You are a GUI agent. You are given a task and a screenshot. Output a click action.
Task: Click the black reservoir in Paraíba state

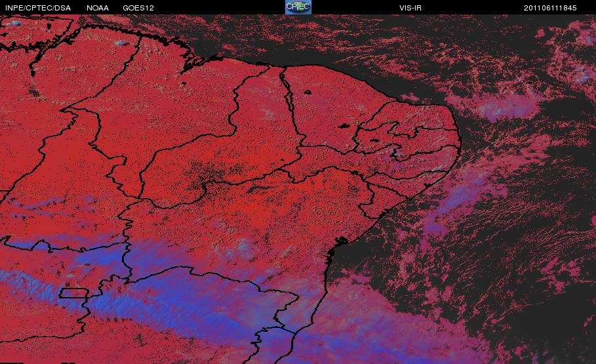coord(374,140)
